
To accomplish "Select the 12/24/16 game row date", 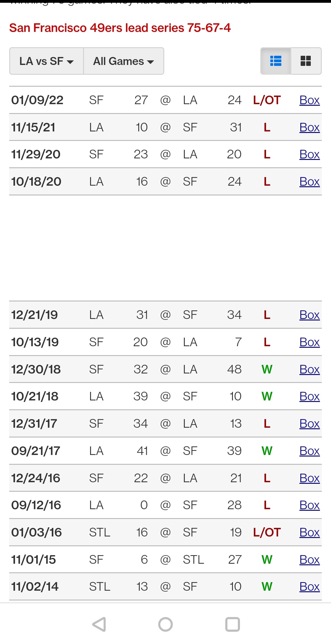I will [36, 478].
